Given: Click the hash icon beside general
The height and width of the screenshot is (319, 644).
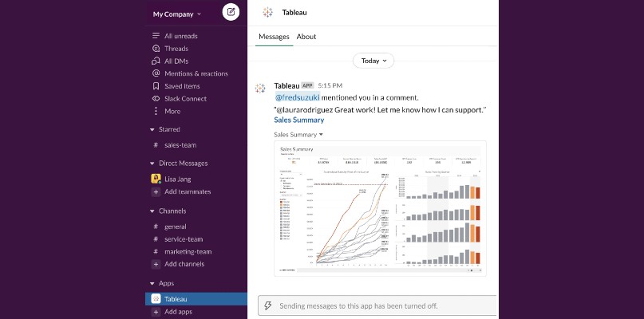Looking at the screenshot, I should 156,226.
